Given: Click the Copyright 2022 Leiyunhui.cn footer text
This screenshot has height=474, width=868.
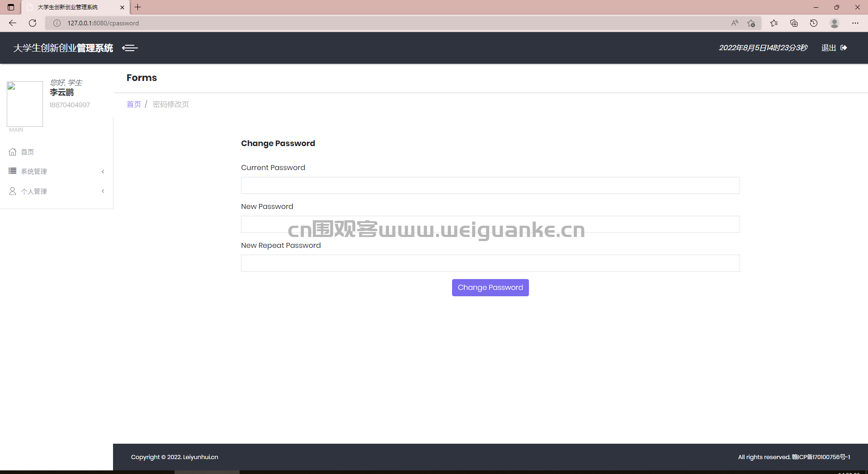Looking at the screenshot, I should pyautogui.click(x=175, y=457).
